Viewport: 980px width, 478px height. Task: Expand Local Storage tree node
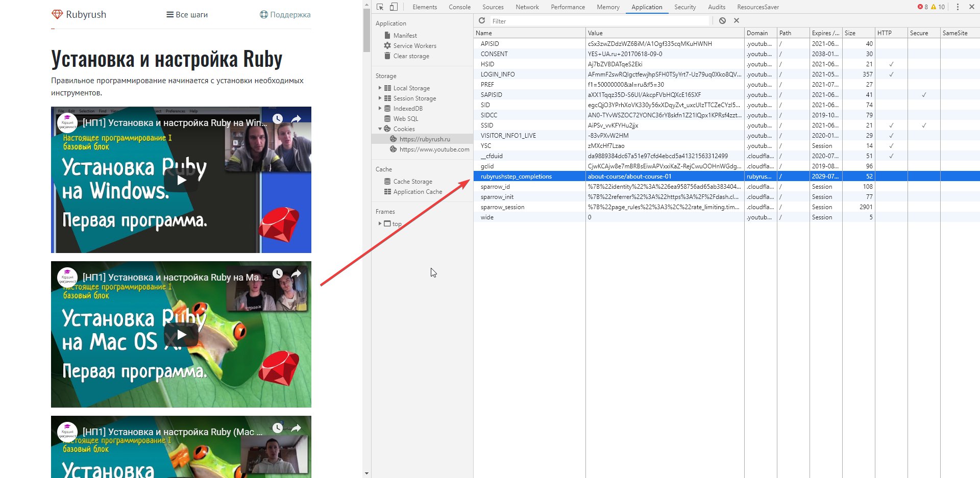380,88
